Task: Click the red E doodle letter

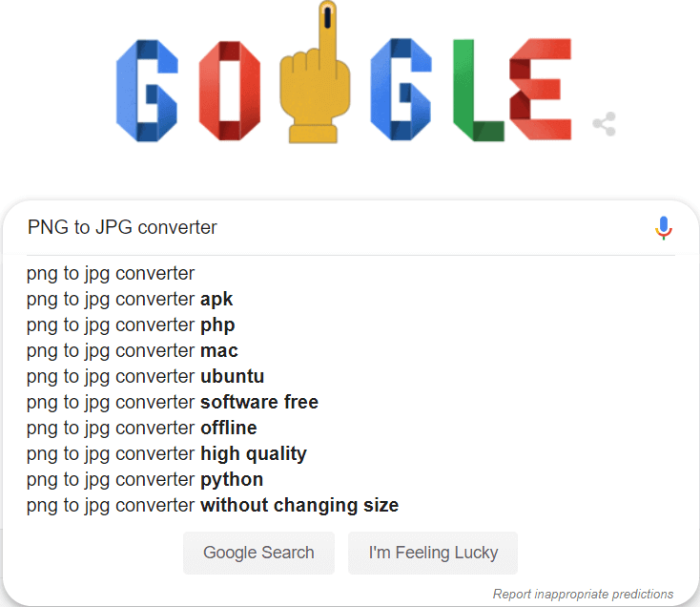Action: pyautogui.click(x=540, y=91)
